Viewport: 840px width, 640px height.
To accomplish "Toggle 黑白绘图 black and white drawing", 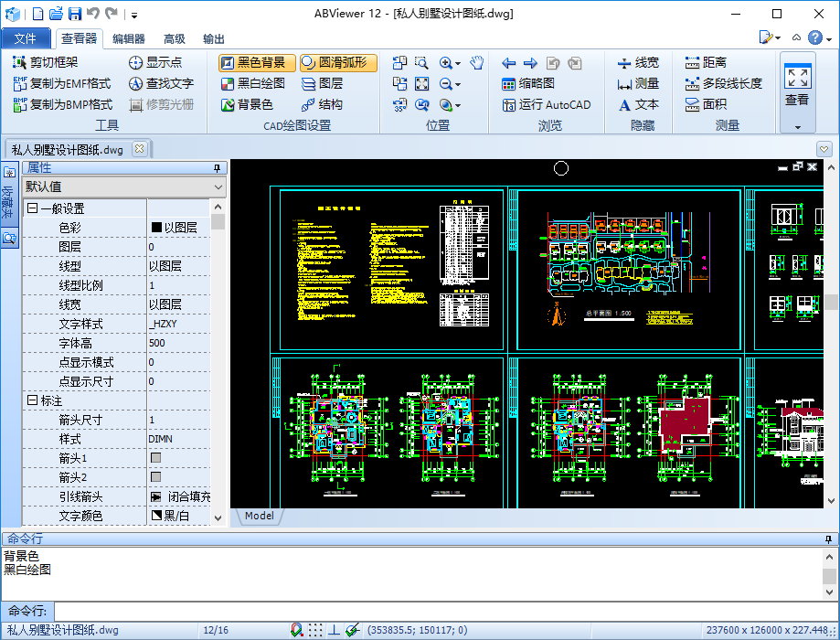I will click(253, 83).
